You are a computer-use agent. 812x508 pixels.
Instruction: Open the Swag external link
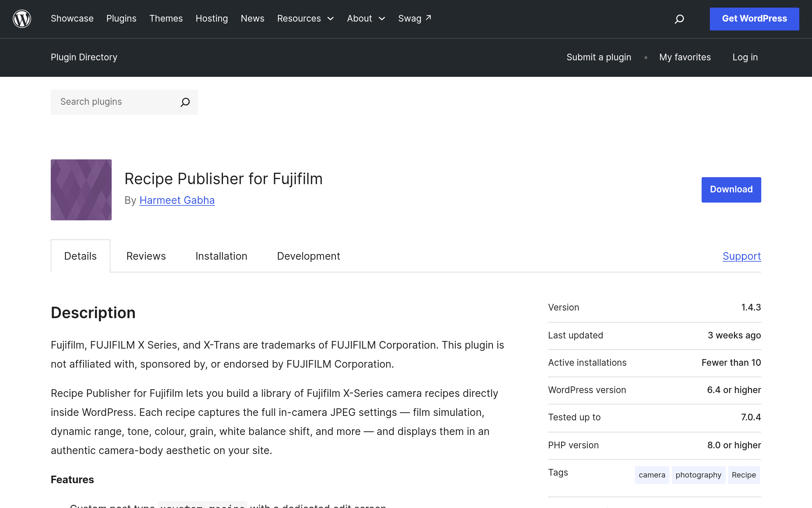[x=415, y=18]
